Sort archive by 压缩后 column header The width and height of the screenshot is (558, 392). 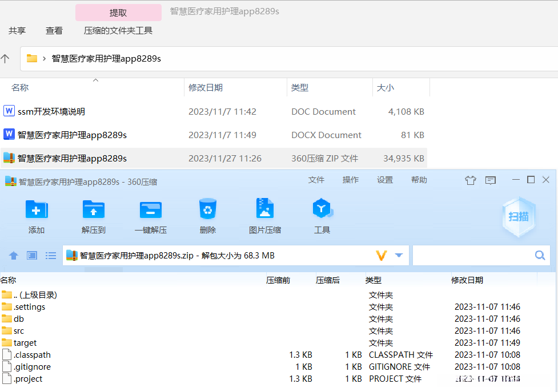click(x=327, y=280)
